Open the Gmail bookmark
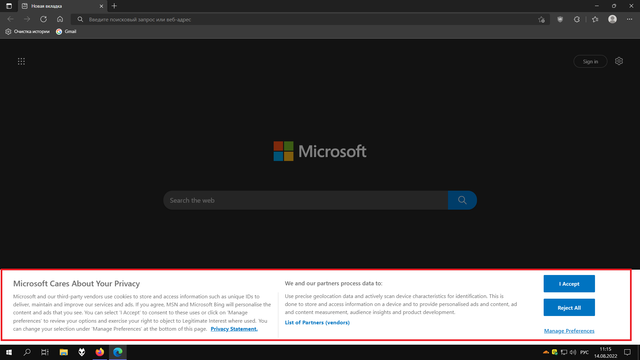 [x=66, y=31]
